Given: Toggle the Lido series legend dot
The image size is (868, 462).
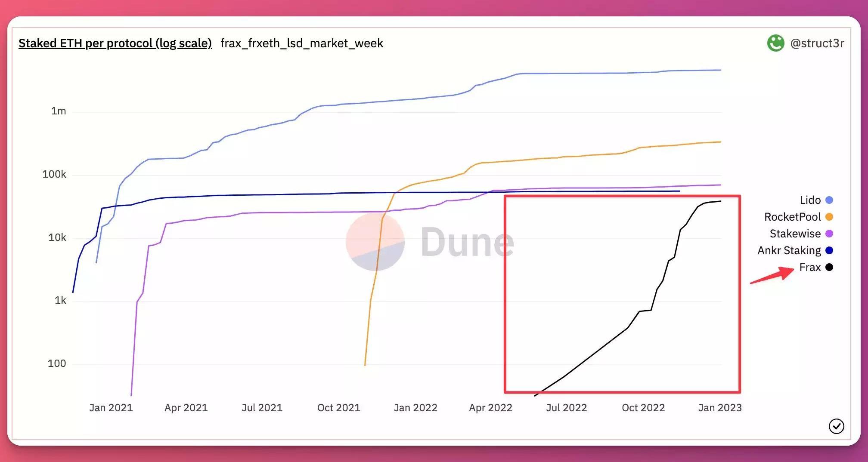Looking at the screenshot, I should [829, 200].
